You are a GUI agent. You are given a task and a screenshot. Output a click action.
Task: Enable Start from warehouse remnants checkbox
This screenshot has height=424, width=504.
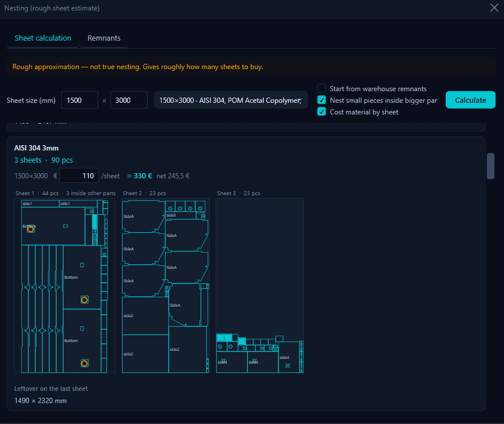pos(321,88)
